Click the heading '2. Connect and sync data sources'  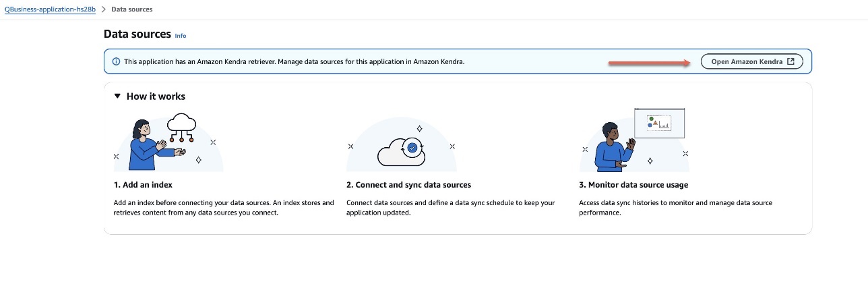(408, 185)
